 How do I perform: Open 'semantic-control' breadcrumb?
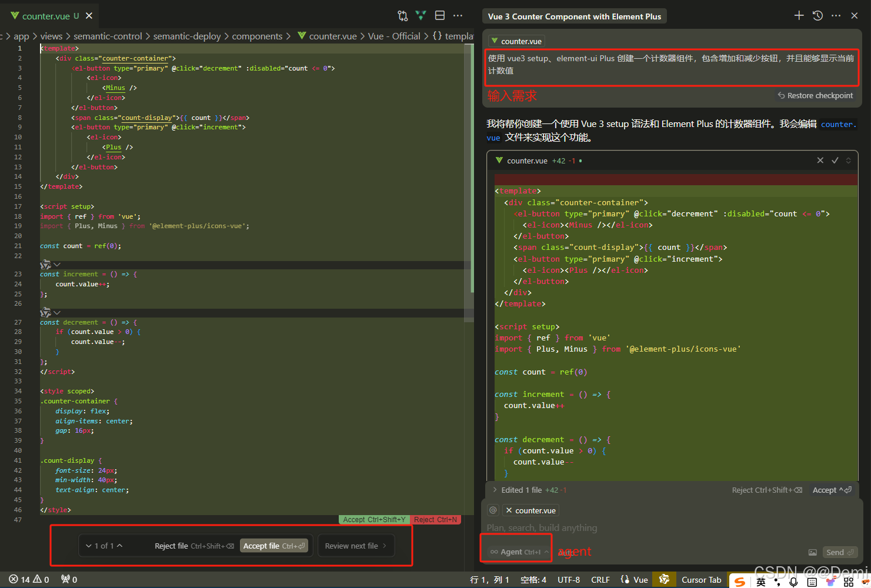pyautogui.click(x=108, y=36)
